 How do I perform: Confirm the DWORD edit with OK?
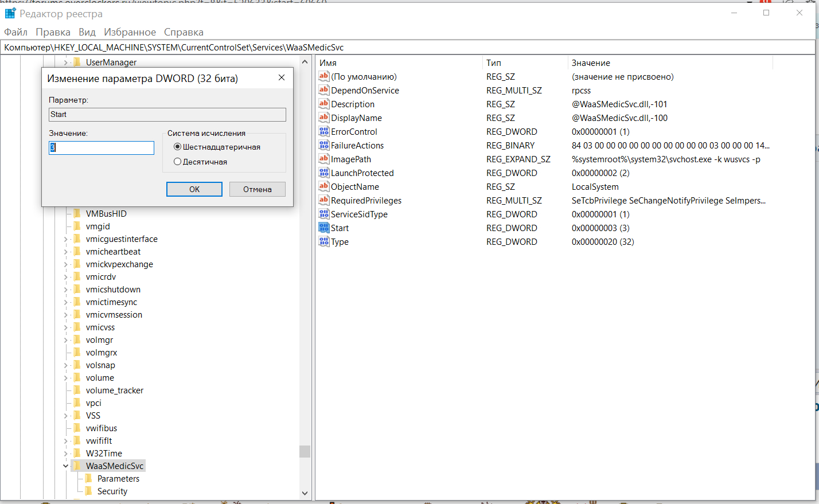point(194,189)
